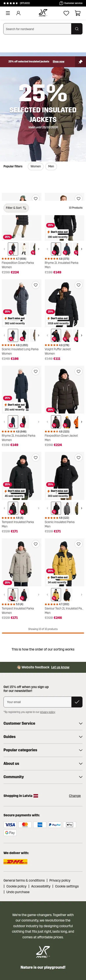Image resolution: width=86 pixels, height=980 pixels.
Task: Open the user account icon
Action: pos(18,13)
